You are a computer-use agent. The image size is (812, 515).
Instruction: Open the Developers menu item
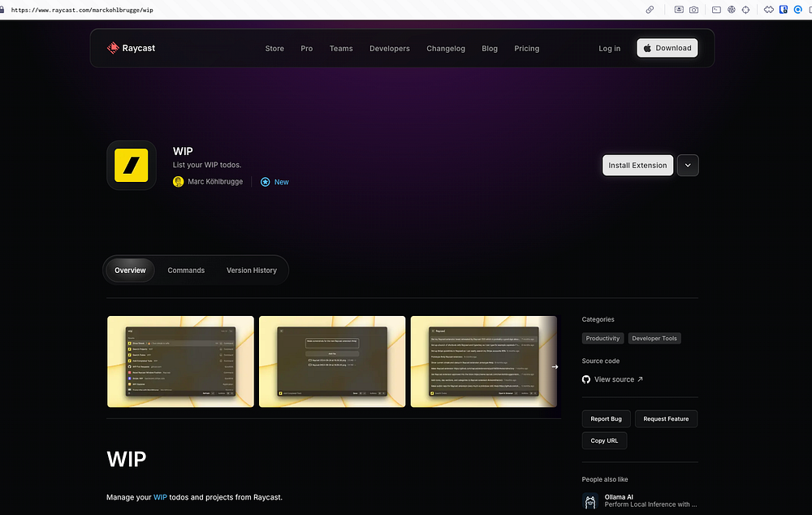[x=390, y=48]
